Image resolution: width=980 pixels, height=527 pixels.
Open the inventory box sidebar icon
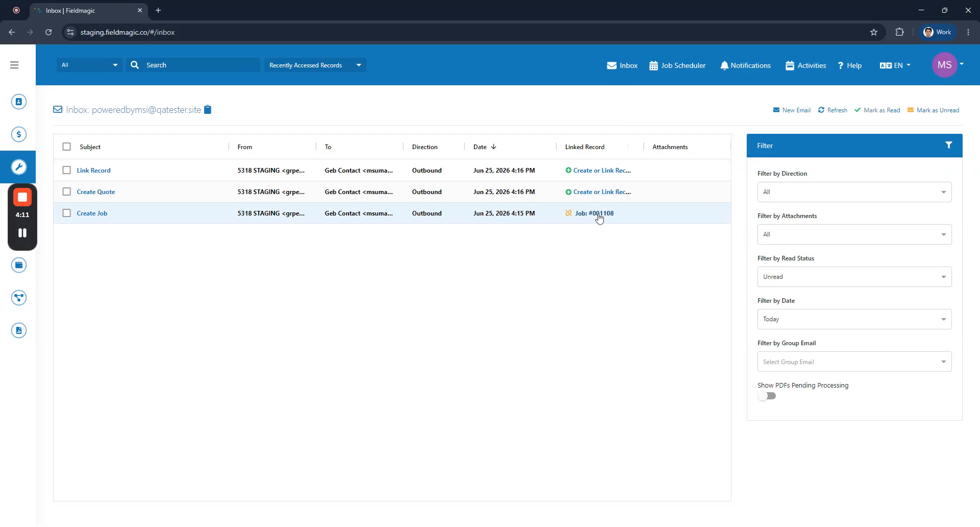19,265
